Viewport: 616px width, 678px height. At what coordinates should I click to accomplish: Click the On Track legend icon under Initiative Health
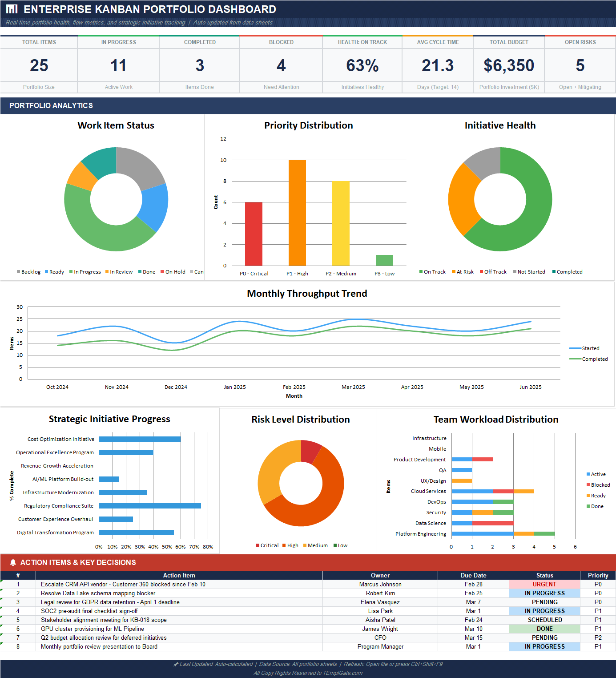[421, 272]
